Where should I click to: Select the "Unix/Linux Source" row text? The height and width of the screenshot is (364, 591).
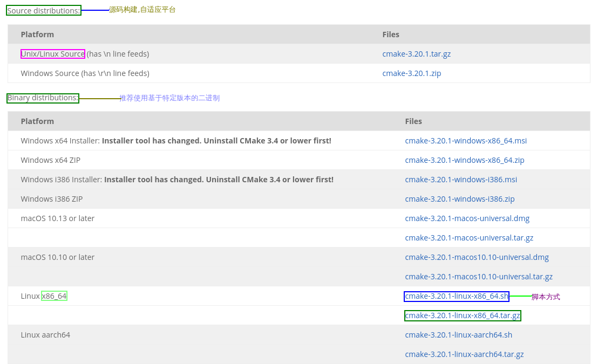53,54
